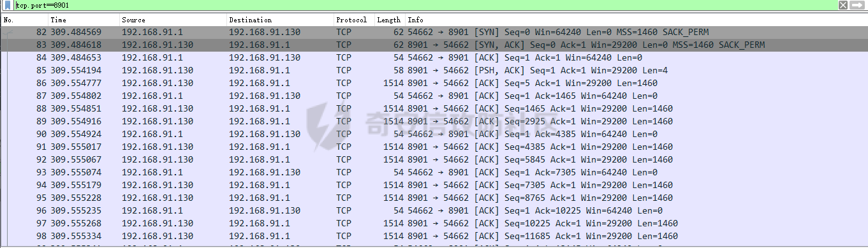Viewport: 868px width, 248px height.
Task: Sort packets by Destination column header
Action: pos(280,20)
